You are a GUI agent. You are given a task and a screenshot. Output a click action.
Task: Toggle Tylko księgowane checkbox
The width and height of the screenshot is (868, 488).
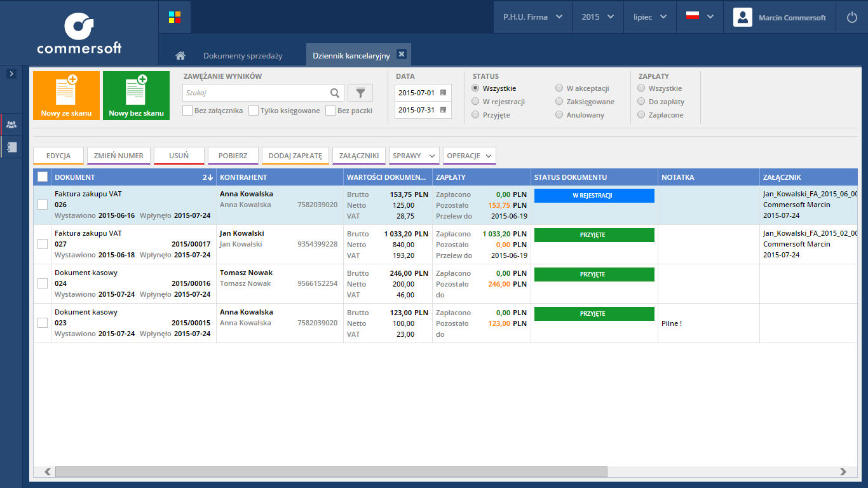(254, 111)
